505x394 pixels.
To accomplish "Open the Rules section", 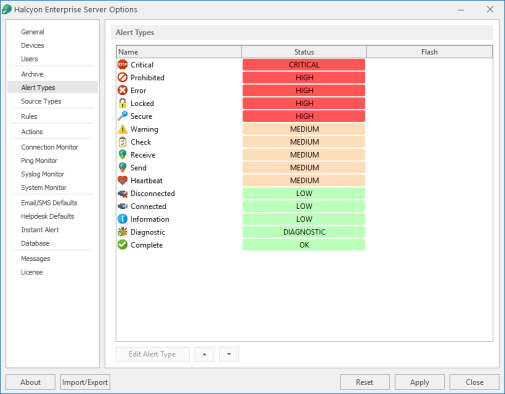I will click(29, 116).
